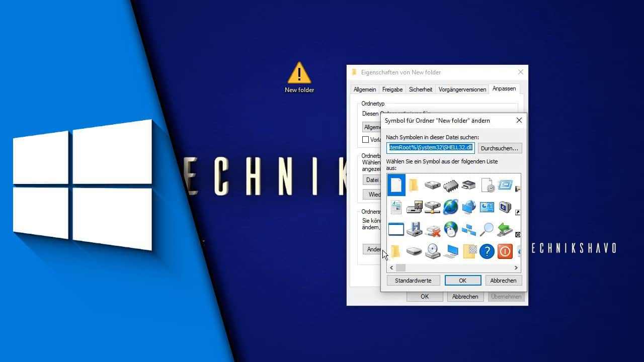Viewport: 644px width, 362px height.
Task: Click Abbrechen in Eigenschaften window
Action: (x=465, y=297)
